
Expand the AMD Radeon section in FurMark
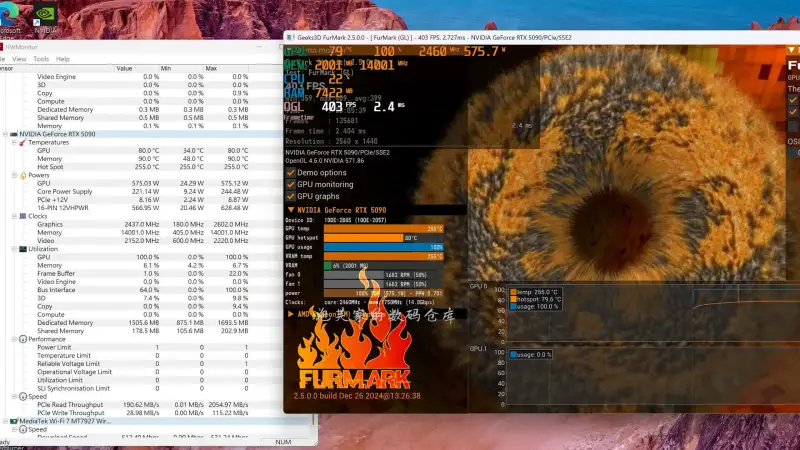coord(291,314)
